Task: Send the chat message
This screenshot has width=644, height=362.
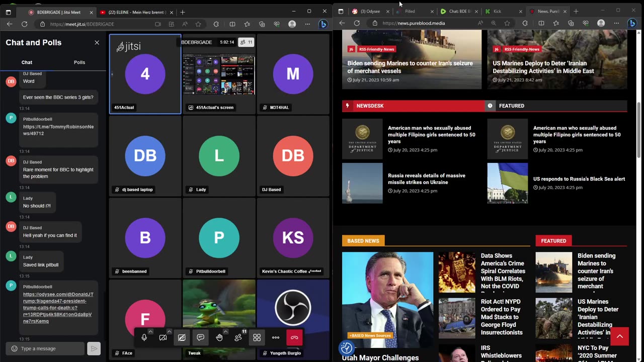Action: click(x=94, y=348)
